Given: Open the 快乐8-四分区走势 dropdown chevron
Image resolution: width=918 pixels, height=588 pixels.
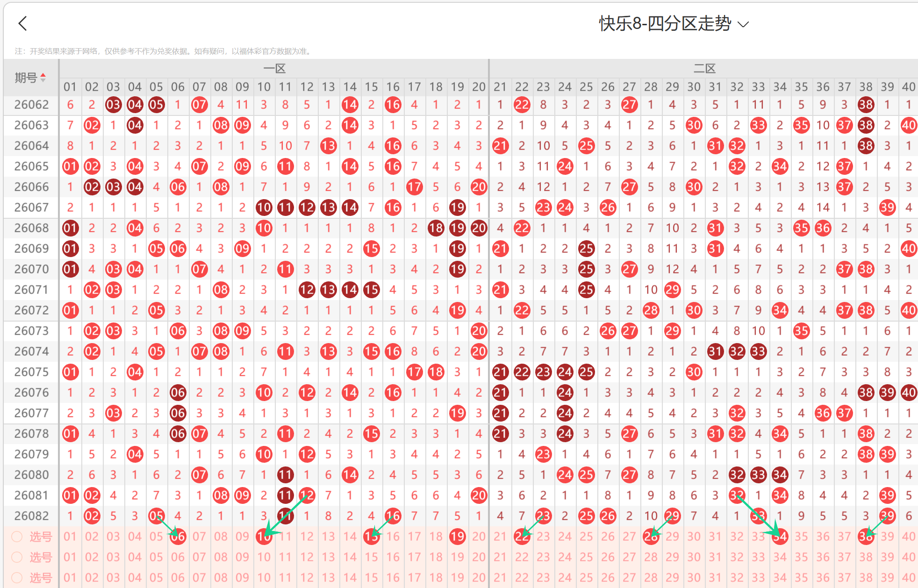Looking at the screenshot, I should (x=743, y=24).
